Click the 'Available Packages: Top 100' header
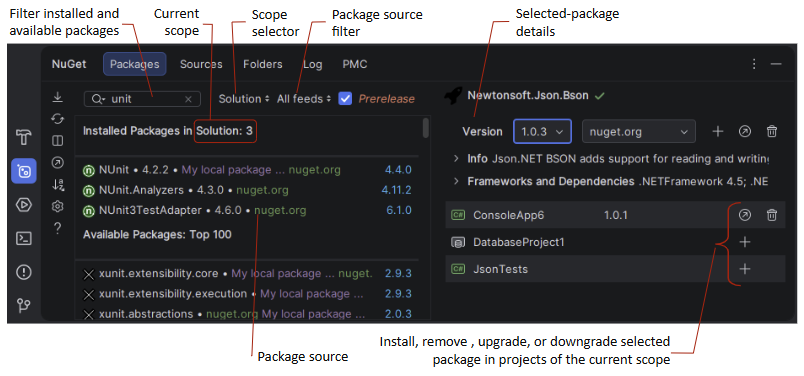 157,235
